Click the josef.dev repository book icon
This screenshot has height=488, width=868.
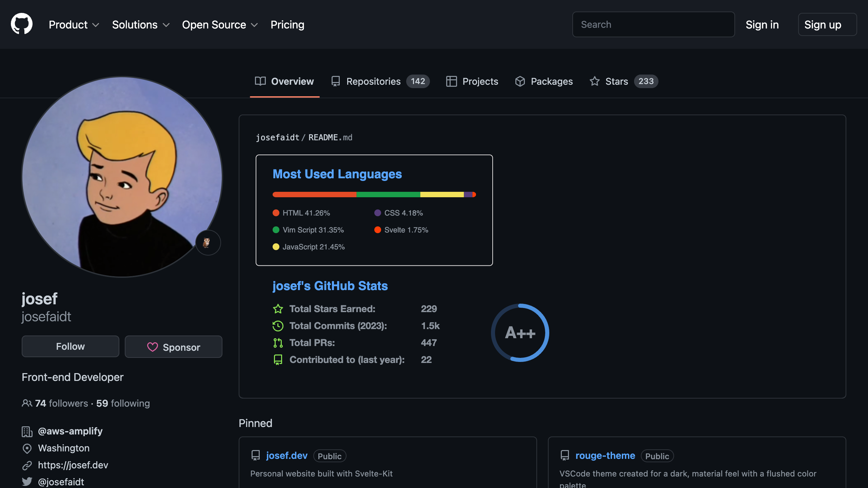coord(256,455)
